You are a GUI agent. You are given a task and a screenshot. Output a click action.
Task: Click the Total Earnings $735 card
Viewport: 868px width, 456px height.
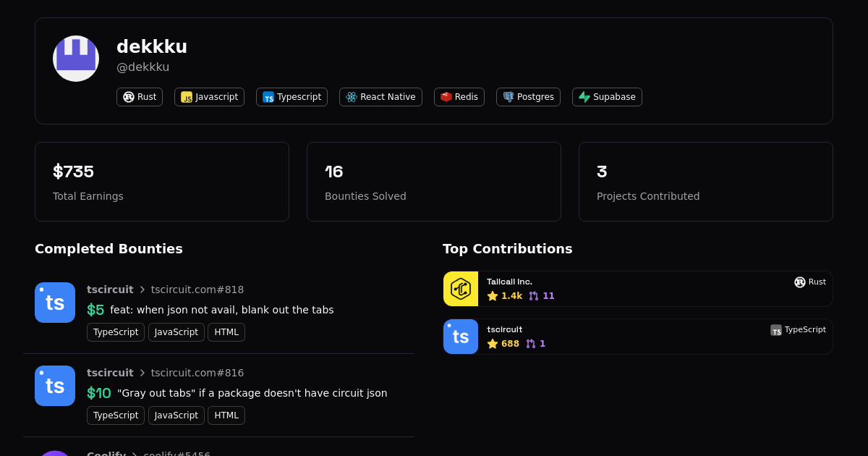[x=162, y=182]
